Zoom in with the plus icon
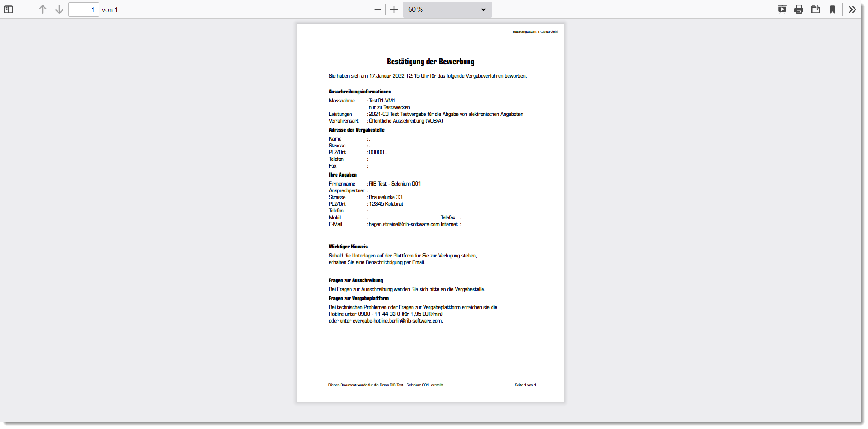Viewport: 868px width, 429px height. coord(394,9)
